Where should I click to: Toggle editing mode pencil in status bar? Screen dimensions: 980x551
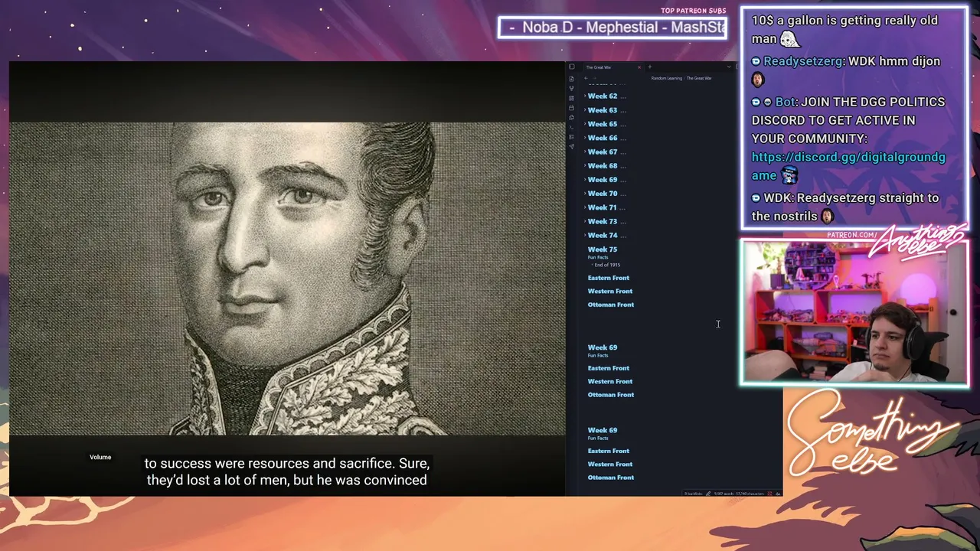pyautogui.click(x=708, y=494)
